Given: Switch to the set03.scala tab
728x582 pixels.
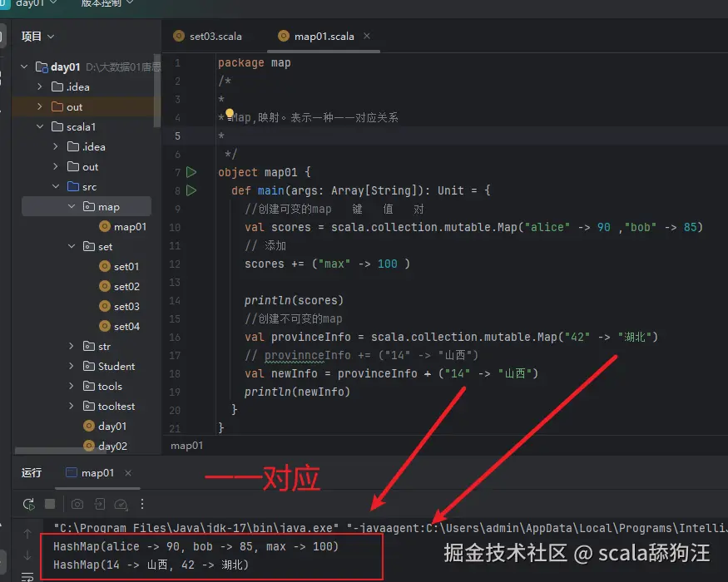Looking at the screenshot, I should [x=207, y=37].
